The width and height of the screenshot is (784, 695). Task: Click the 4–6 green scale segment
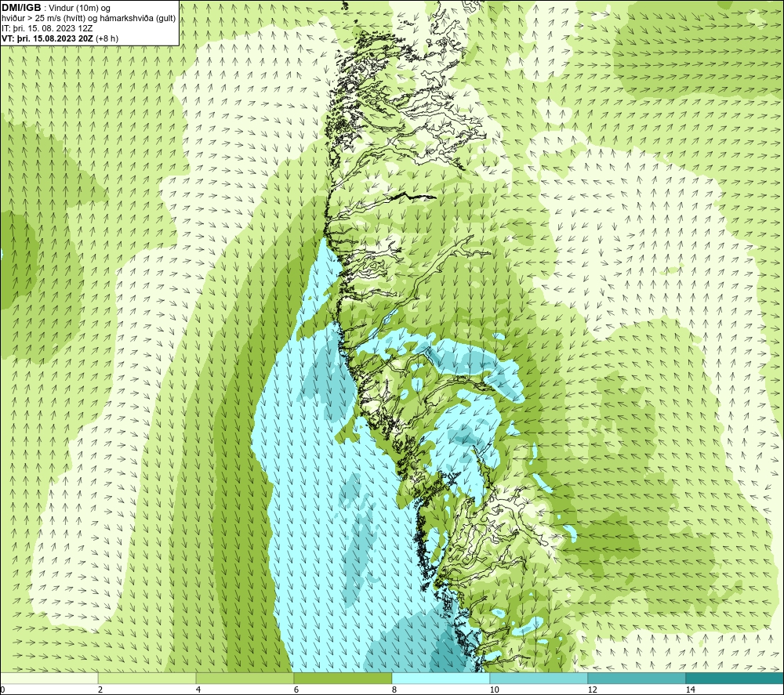[x=245, y=679]
